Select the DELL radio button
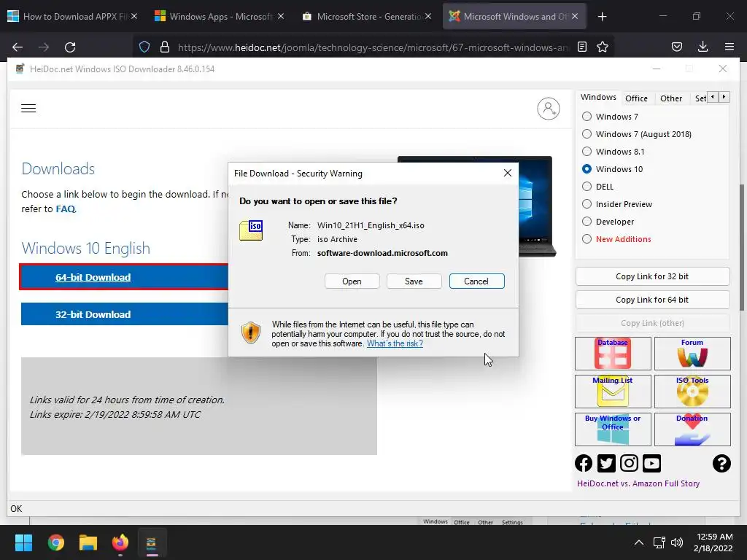The image size is (747, 560). [587, 187]
